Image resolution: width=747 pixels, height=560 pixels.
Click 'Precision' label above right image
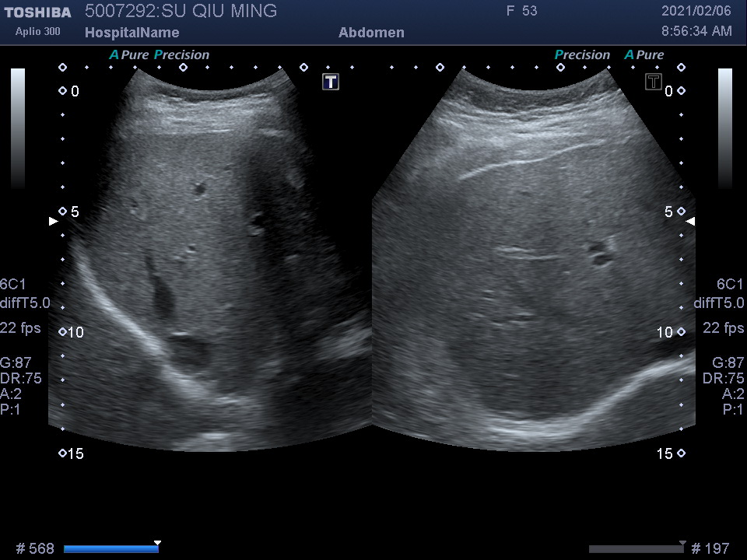point(582,54)
